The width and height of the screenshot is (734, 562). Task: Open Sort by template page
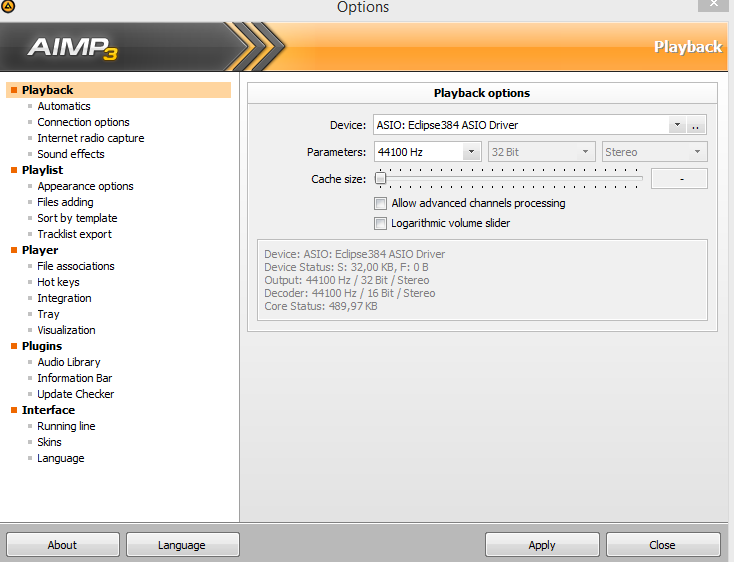click(77, 218)
